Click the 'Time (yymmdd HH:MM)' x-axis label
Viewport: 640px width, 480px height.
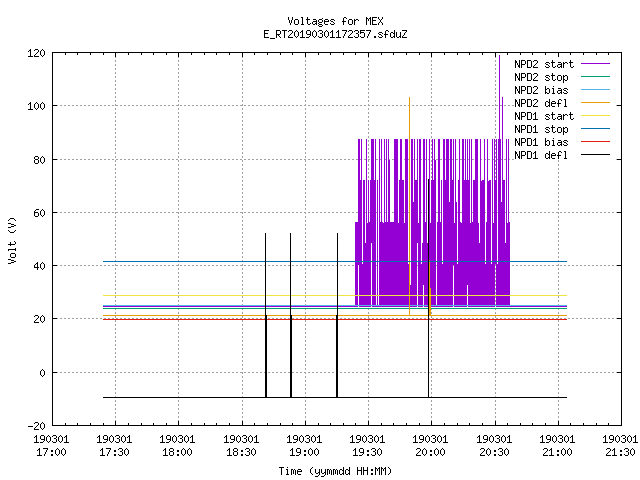tap(335, 471)
